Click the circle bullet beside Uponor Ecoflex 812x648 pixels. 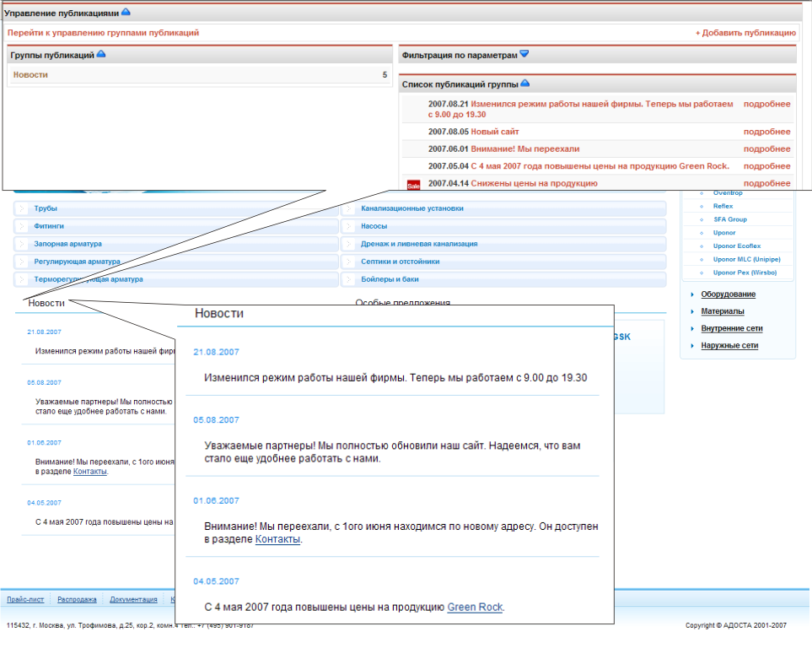[702, 246]
